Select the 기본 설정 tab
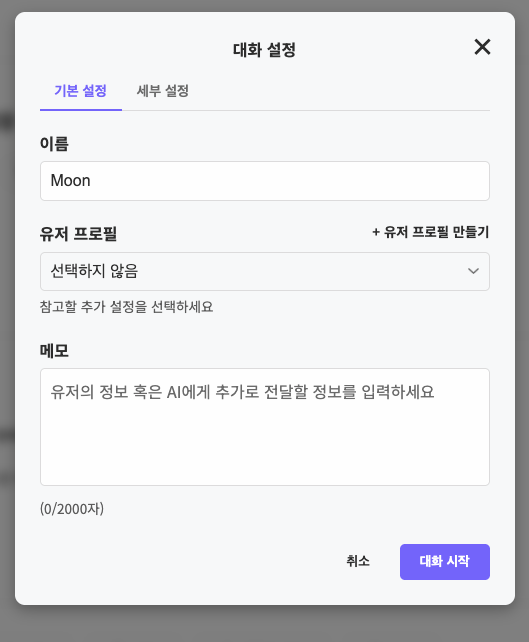 [x=81, y=91]
